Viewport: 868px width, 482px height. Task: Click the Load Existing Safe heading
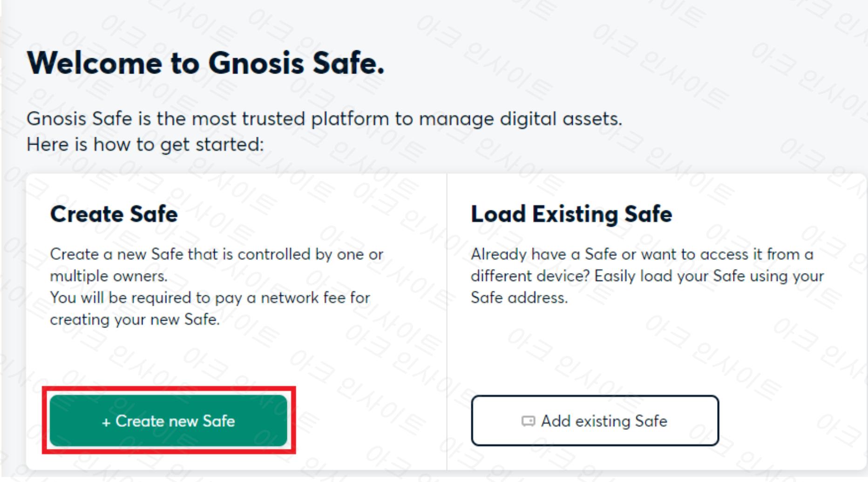571,214
